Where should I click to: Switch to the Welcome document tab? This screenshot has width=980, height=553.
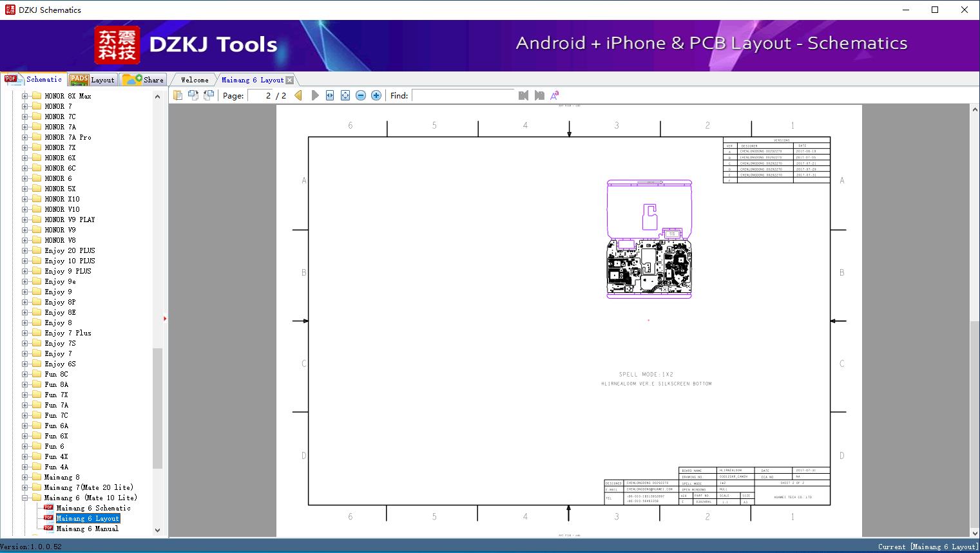195,80
